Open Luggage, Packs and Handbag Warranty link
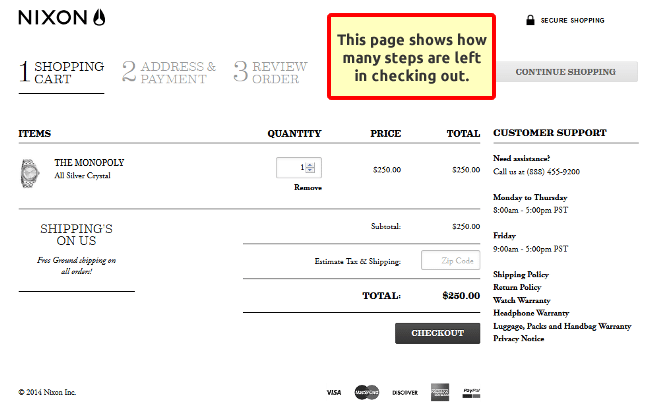This screenshot has width=653, height=411. coord(562,326)
